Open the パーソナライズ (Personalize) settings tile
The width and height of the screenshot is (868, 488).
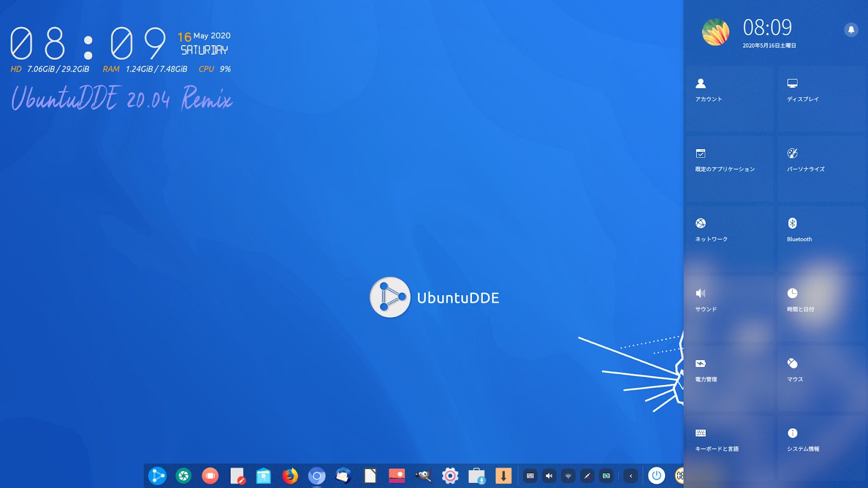tap(821, 169)
